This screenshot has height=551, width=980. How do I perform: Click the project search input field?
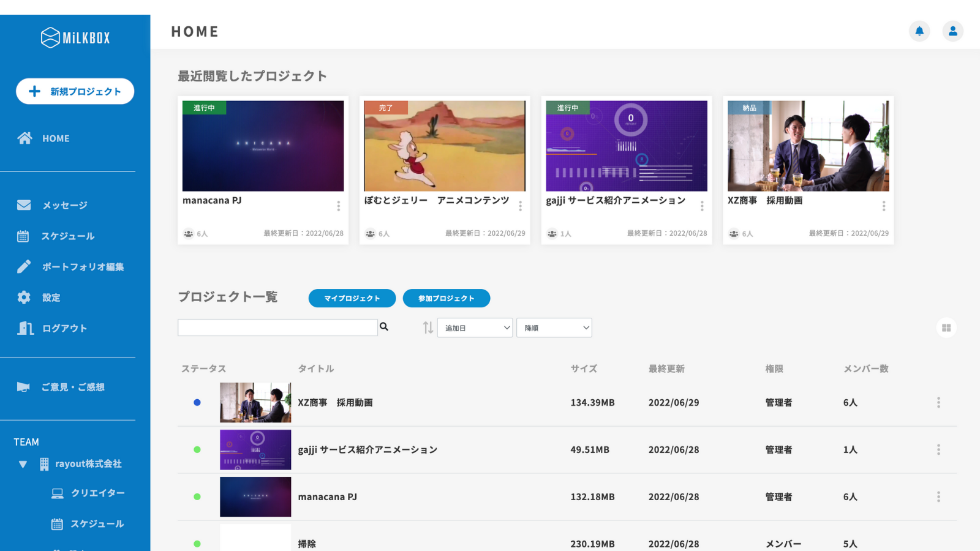277,328
